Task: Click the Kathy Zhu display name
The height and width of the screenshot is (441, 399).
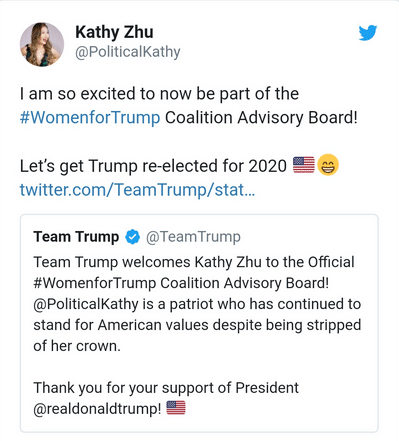Action: [x=114, y=32]
